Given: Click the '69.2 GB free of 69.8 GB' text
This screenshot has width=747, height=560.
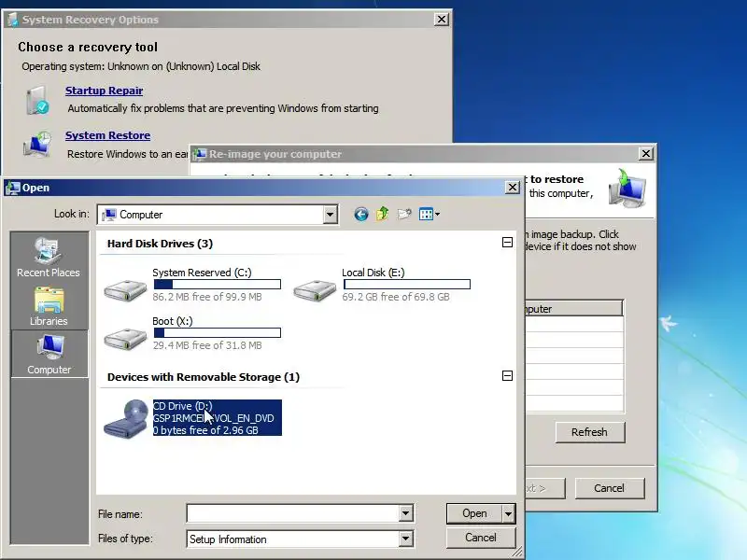Looking at the screenshot, I should tap(396, 297).
